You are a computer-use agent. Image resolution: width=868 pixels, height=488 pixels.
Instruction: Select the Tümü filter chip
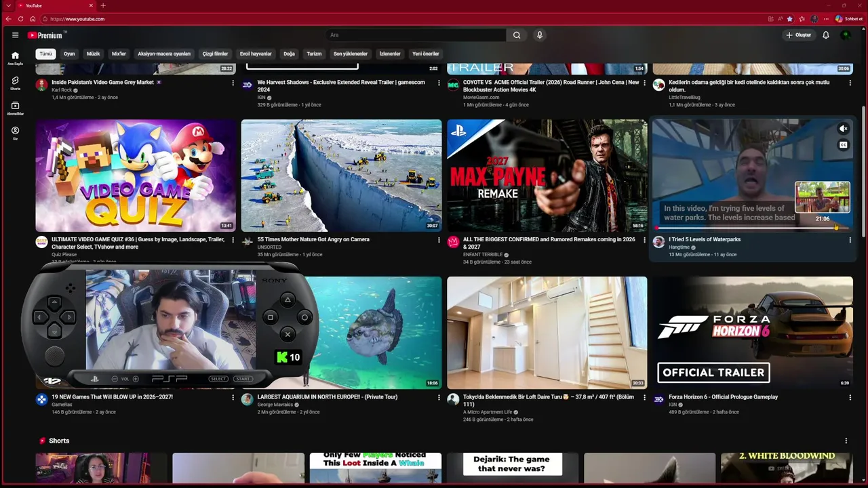(x=45, y=54)
